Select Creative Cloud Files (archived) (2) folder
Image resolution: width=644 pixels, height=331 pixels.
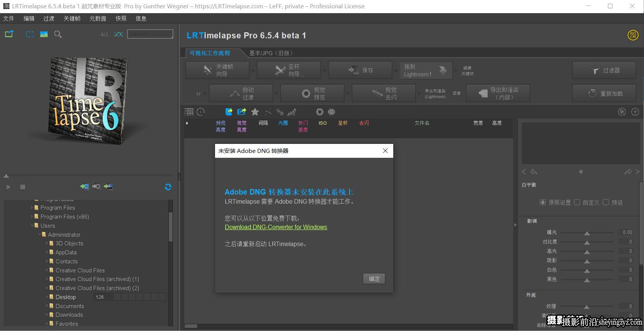(x=97, y=288)
